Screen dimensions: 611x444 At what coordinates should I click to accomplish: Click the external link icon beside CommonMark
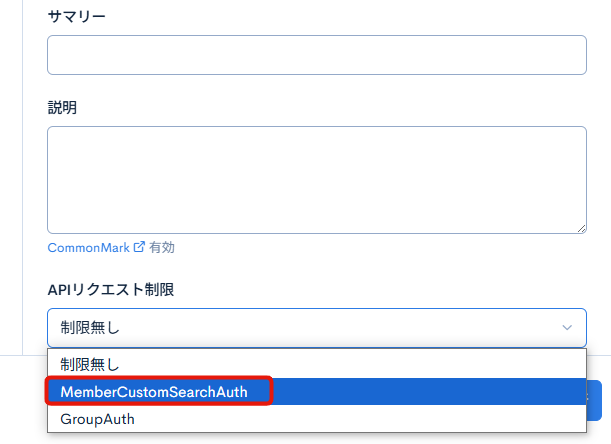(139, 247)
